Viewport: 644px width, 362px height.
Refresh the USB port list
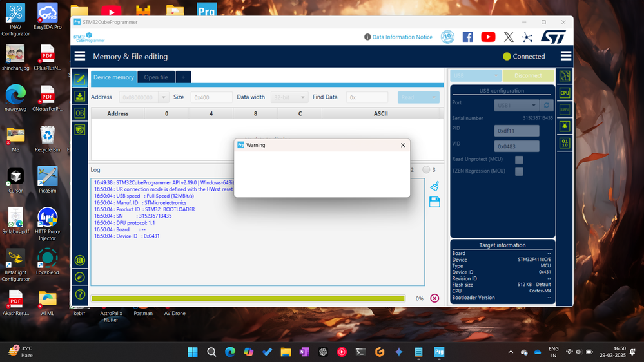[547, 106]
